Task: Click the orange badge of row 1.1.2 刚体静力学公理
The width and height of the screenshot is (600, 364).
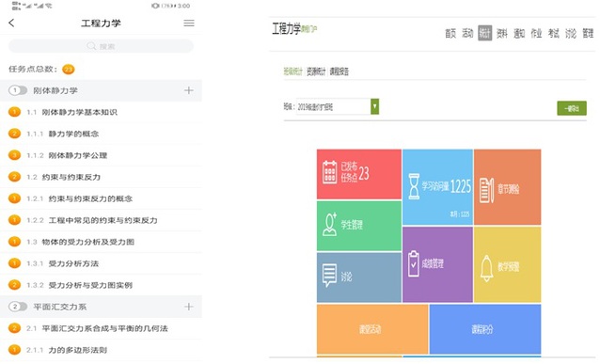Action: click(x=14, y=155)
